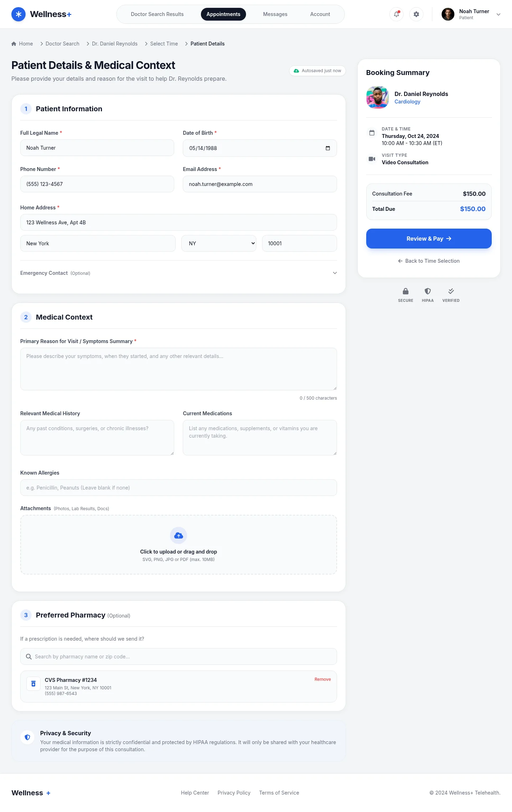Click the calendar icon beside Date & Time

pos(372,133)
